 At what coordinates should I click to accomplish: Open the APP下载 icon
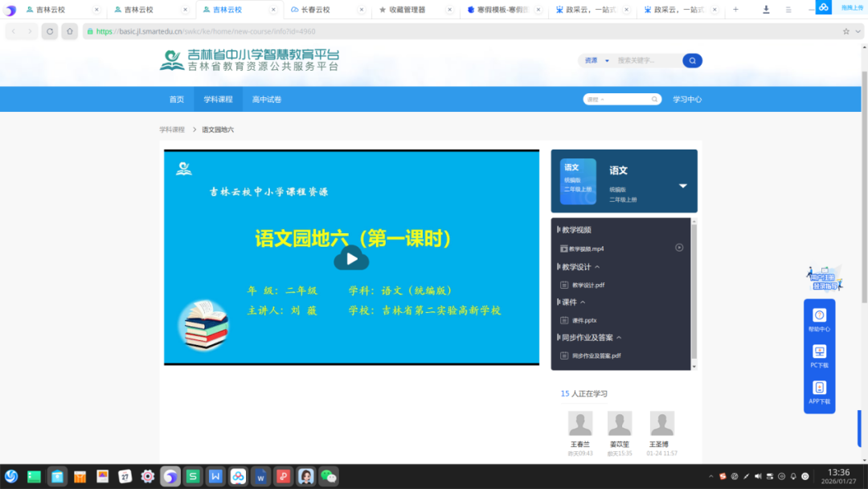819,392
